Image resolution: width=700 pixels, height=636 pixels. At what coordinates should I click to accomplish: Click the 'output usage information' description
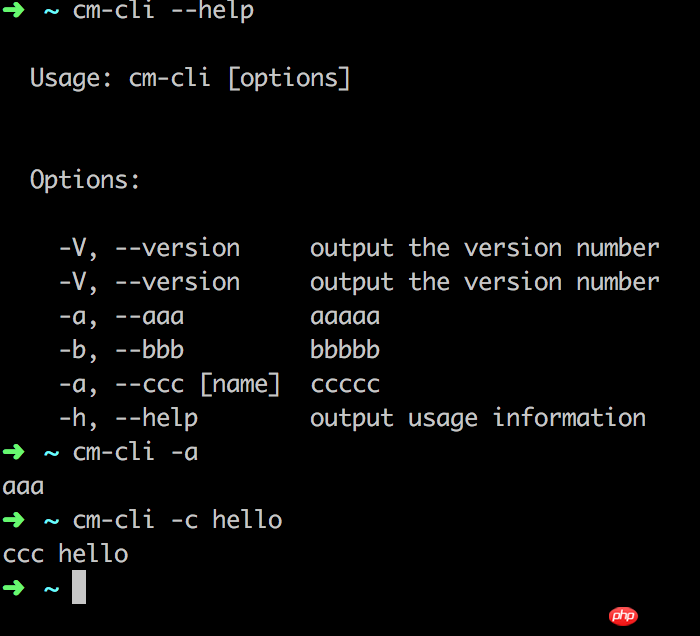(x=477, y=418)
